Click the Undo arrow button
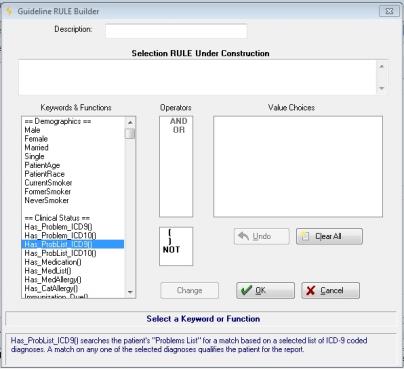 (x=261, y=236)
